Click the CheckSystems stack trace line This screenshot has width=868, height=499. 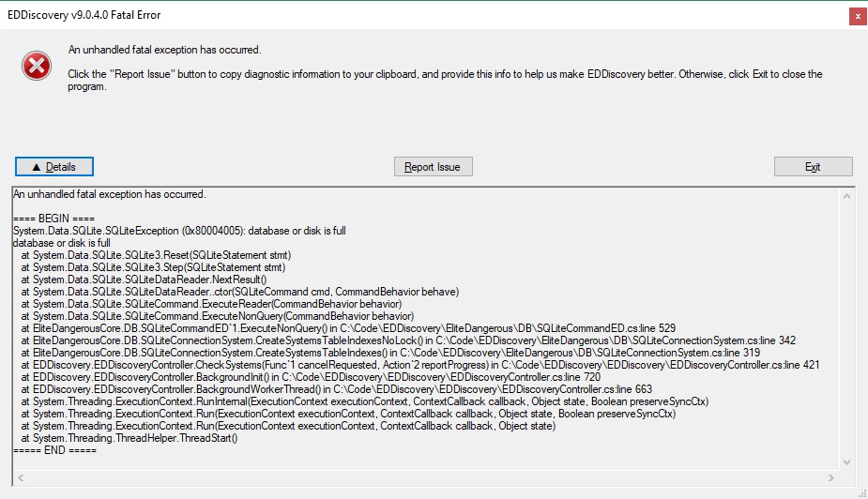coord(420,365)
